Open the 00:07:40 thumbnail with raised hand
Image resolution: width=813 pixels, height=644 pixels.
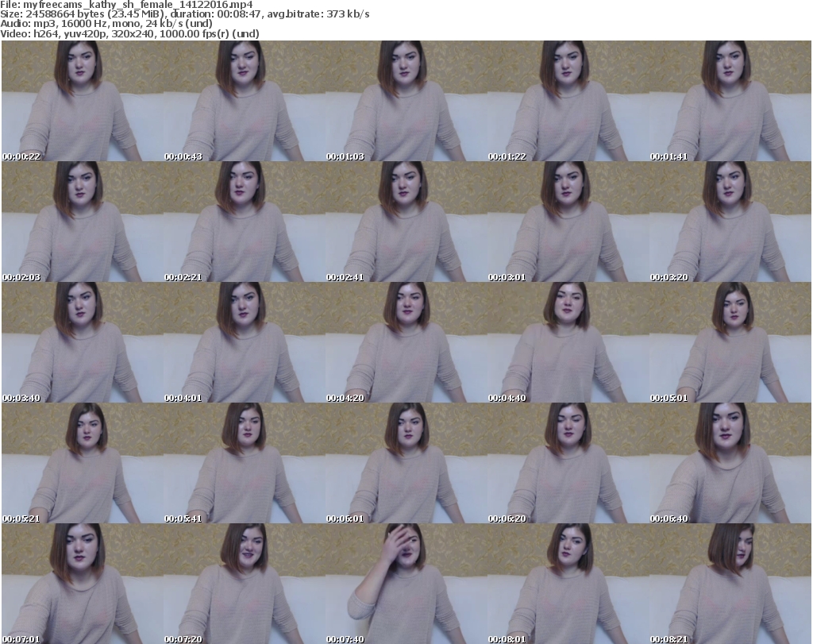pyautogui.click(x=405, y=584)
